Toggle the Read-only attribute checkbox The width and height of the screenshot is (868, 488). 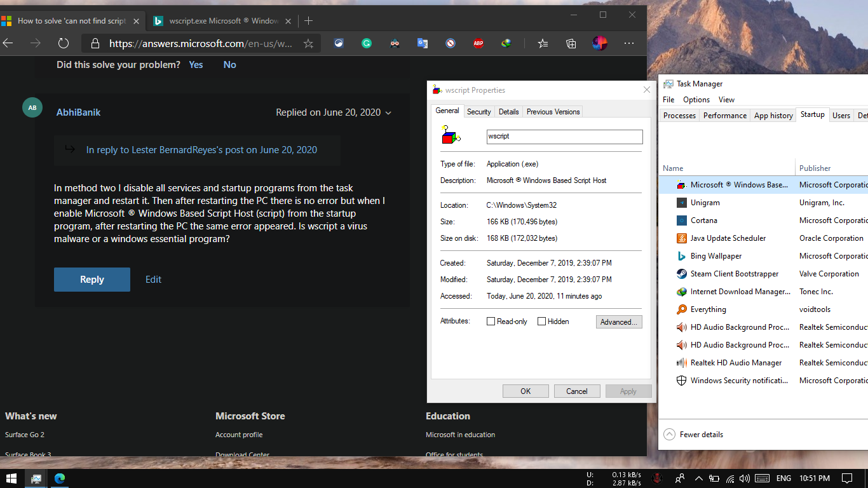(x=491, y=322)
